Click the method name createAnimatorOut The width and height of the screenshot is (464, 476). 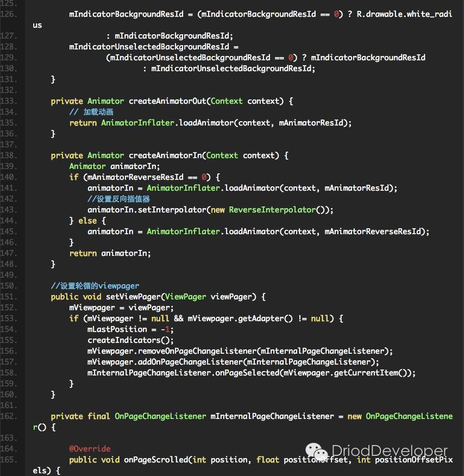[x=167, y=101]
